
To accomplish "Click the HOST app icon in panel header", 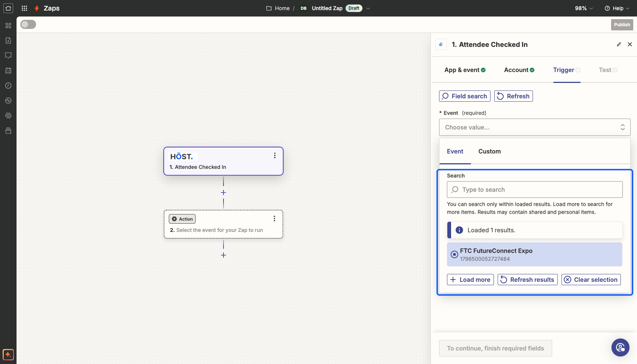I will 441,44.
